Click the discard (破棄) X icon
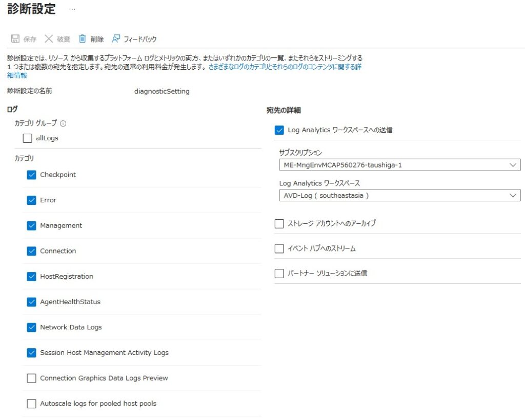The width and height of the screenshot is (525, 420). tap(49, 39)
